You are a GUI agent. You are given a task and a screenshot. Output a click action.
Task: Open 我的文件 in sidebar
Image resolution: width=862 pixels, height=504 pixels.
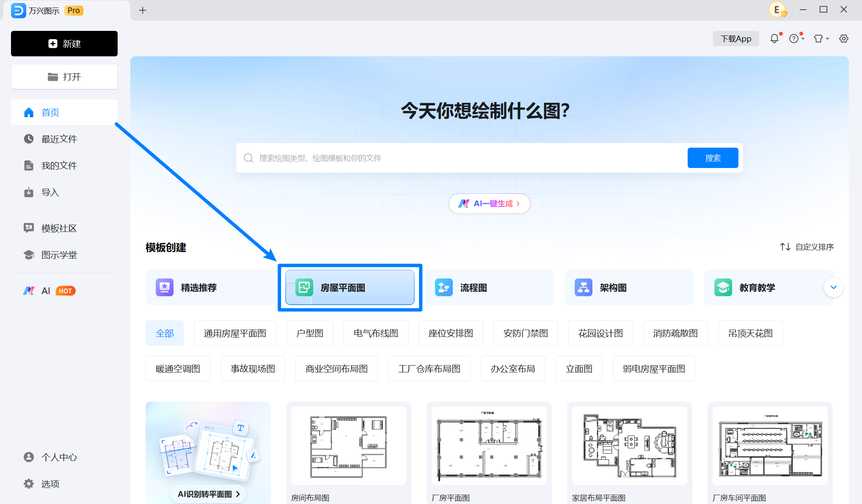tap(64, 165)
